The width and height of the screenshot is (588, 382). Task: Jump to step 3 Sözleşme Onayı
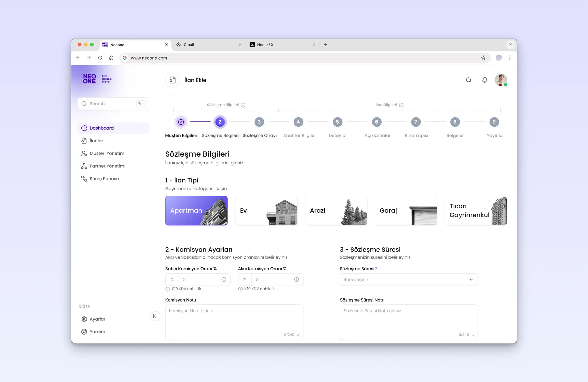pyautogui.click(x=259, y=122)
